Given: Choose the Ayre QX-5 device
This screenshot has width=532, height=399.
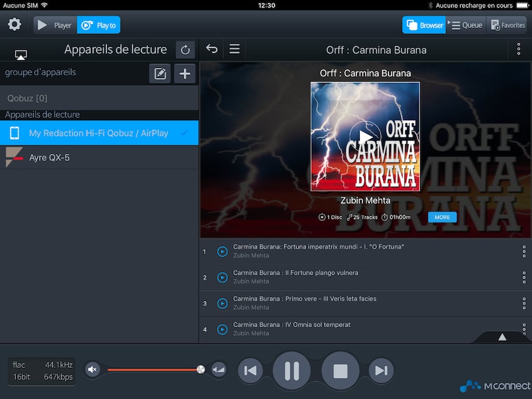Looking at the screenshot, I should click(99, 157).
